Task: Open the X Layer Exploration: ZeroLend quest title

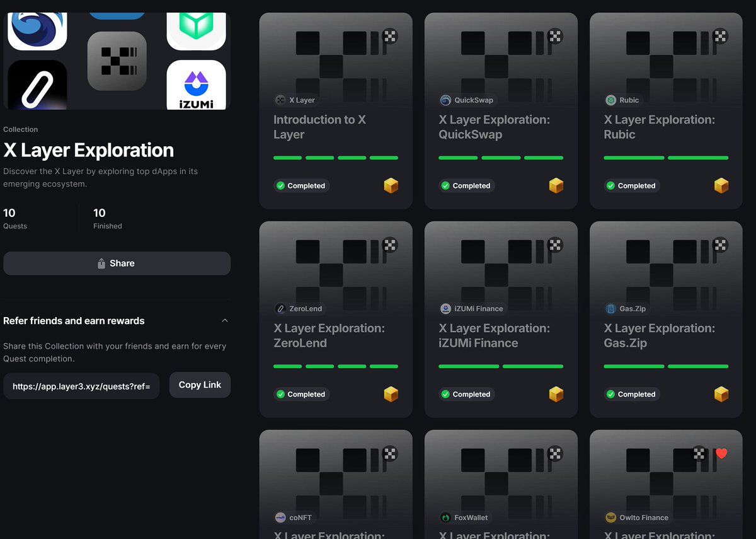Action: [329, 335]
